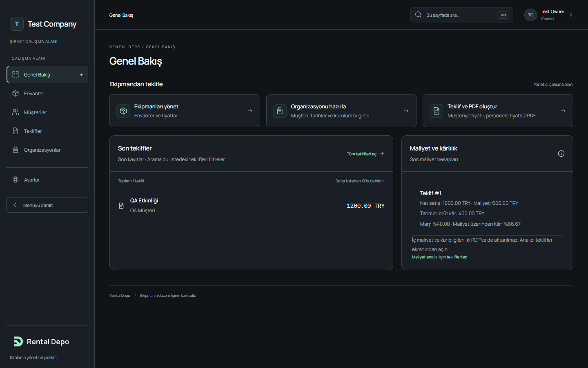Click the Müşteriler people icon in sidebar
The image size is (588, 368).
16,112
